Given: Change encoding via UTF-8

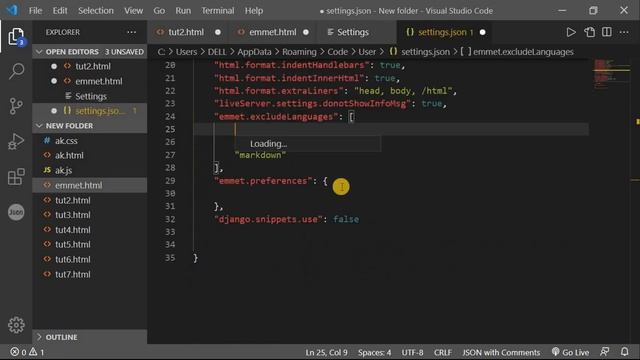Looking at the screenshot, I should click(412, 352).
